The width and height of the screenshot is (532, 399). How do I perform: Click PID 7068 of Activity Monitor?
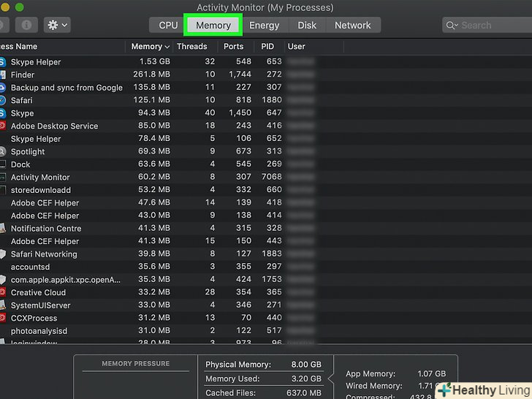point(271,177)
